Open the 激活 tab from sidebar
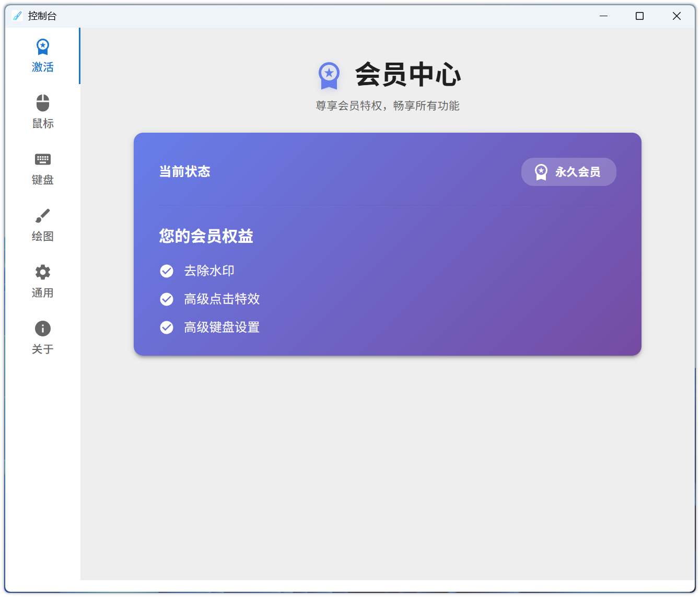 click(x=42, y=56)
